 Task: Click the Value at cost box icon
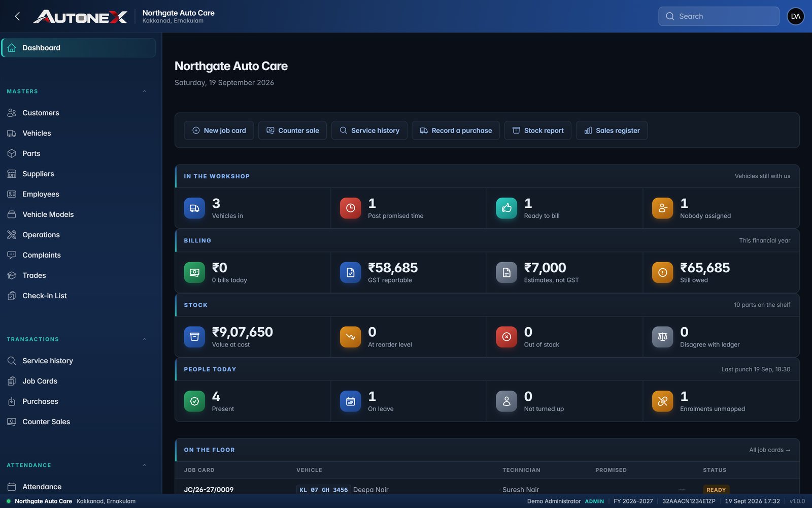(194, 337)
